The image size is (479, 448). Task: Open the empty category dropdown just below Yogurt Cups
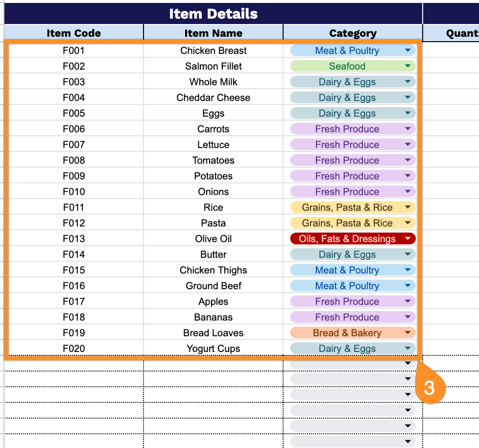coord(407,364)
